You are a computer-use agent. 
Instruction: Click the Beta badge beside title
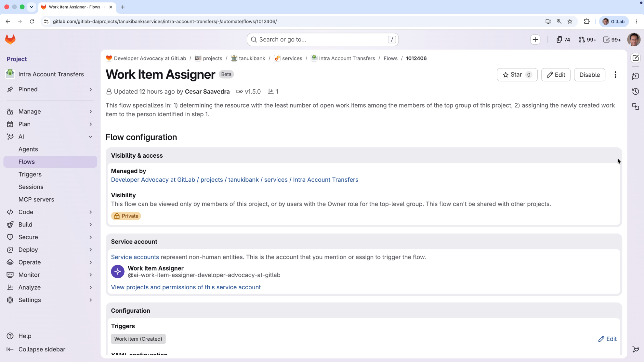(x=226, y=74)
